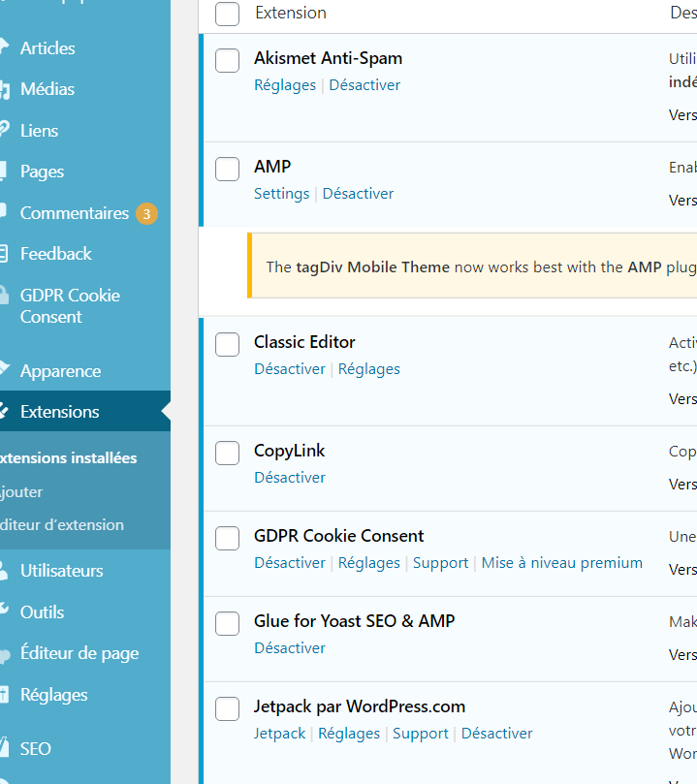Click Désactiver under Classic Editor
Screen dimensions: 697x784
pyautogui.click(x=290, y=369)
